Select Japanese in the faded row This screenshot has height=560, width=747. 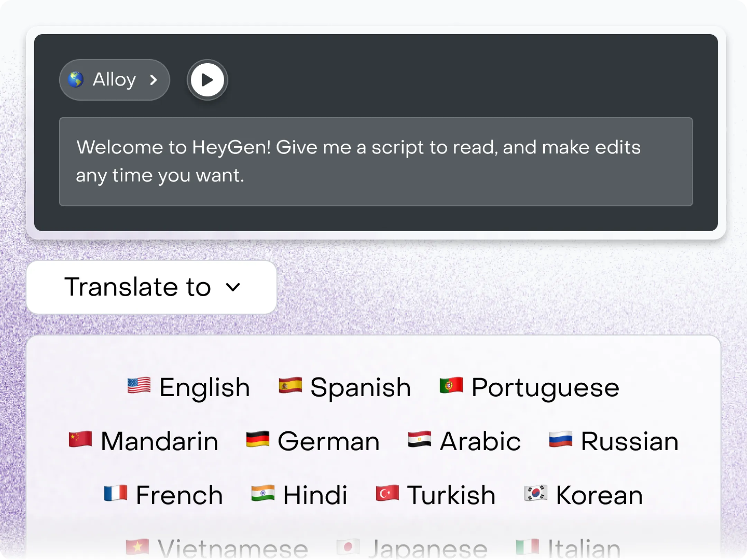[428, 549]
